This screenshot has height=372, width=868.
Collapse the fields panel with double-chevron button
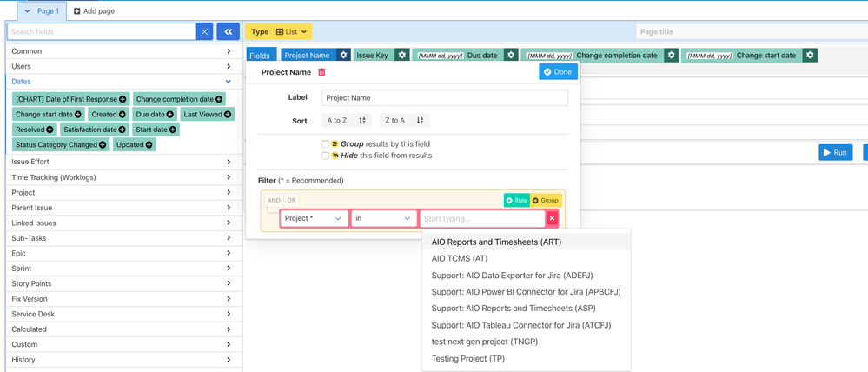pos(228,32)
